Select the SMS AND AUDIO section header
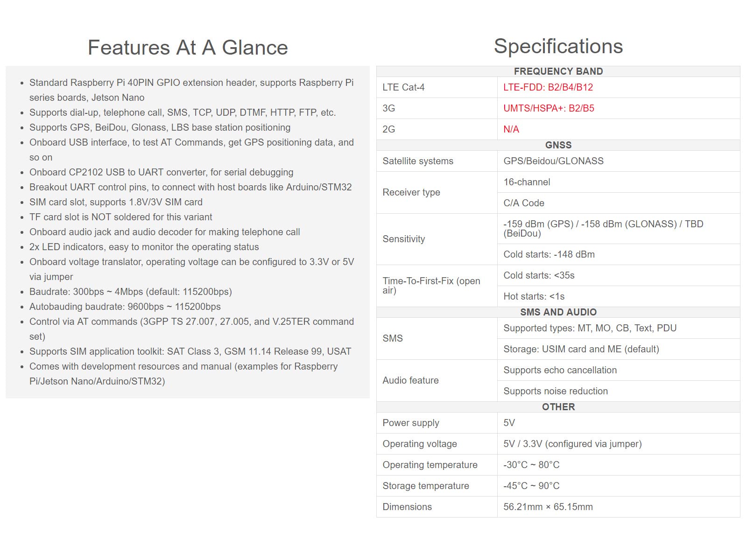Screen dimensions: 747x560 click(558, 312)
